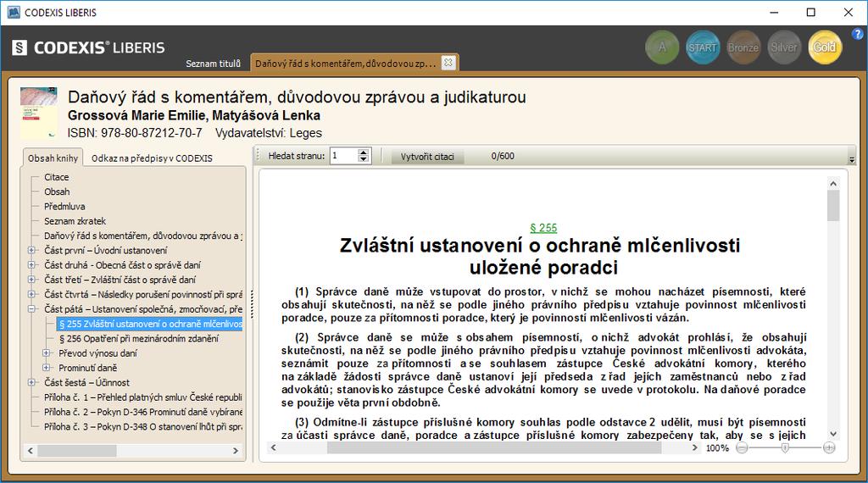Select the Převod výnosu daní label

[97, 353]
